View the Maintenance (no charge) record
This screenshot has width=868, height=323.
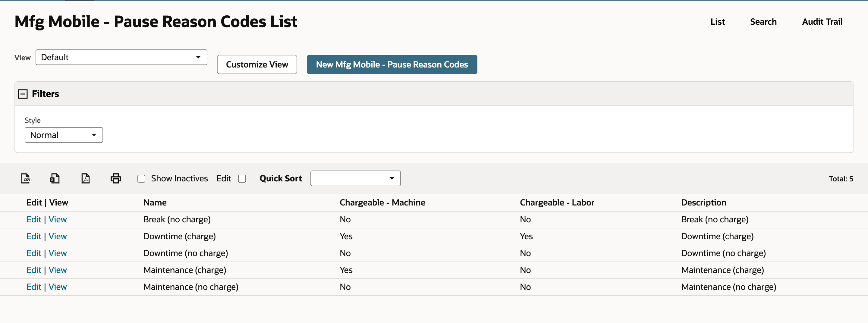click(58, 287)
